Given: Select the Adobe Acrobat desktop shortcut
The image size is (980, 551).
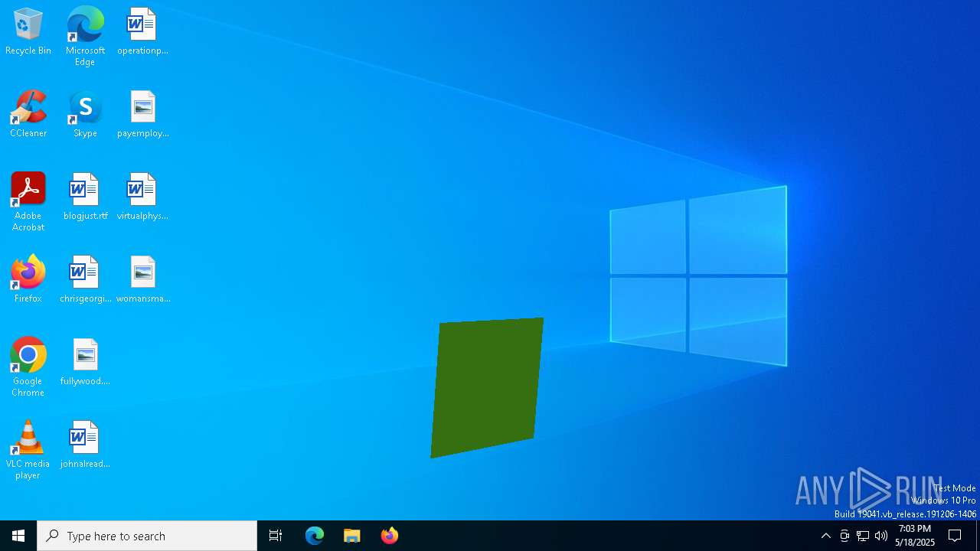Looking at the screenshot, I should (x=28, y=202).
